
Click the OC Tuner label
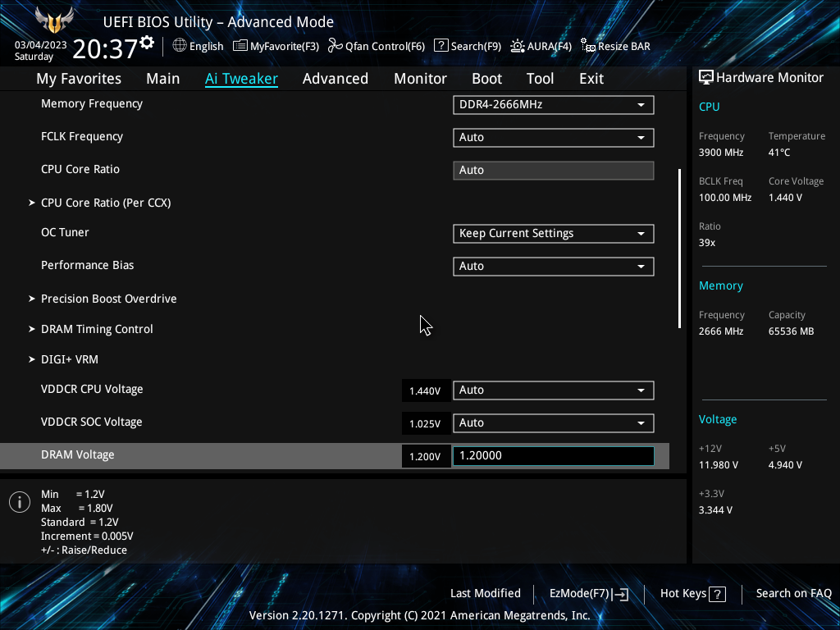coord(65,232)
